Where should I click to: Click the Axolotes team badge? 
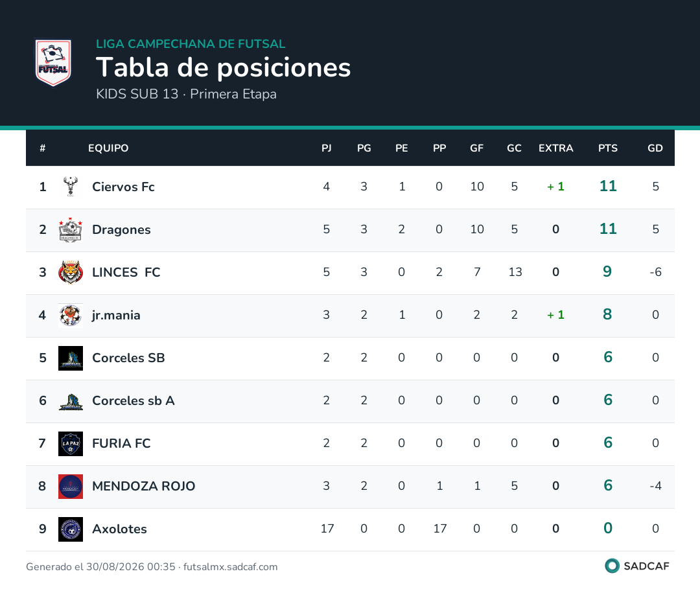71,529
